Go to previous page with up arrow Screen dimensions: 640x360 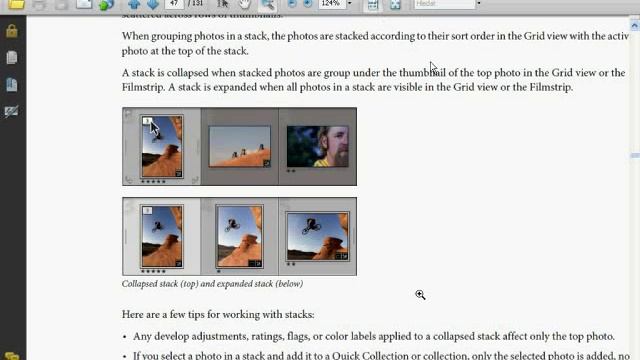pos(134,4)
